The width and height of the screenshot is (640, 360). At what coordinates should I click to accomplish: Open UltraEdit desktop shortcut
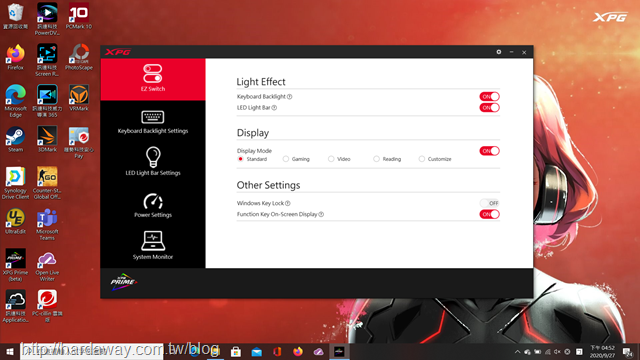[16, 221]
